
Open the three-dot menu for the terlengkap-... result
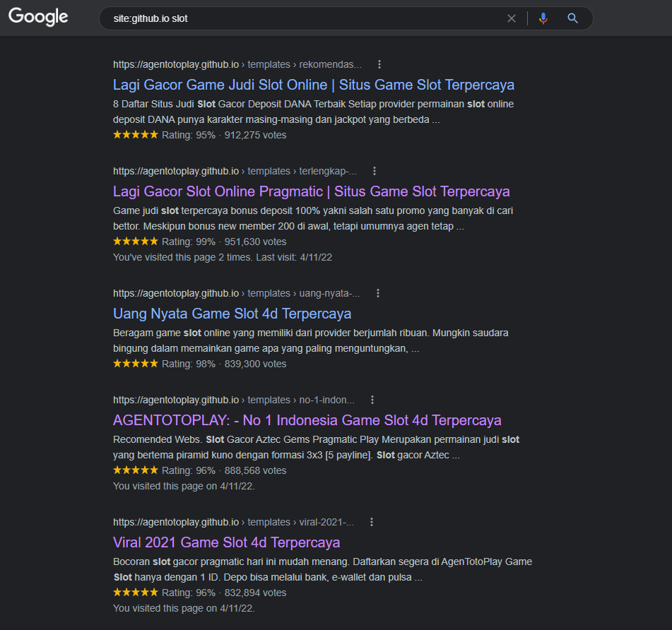tap(375, 171)
